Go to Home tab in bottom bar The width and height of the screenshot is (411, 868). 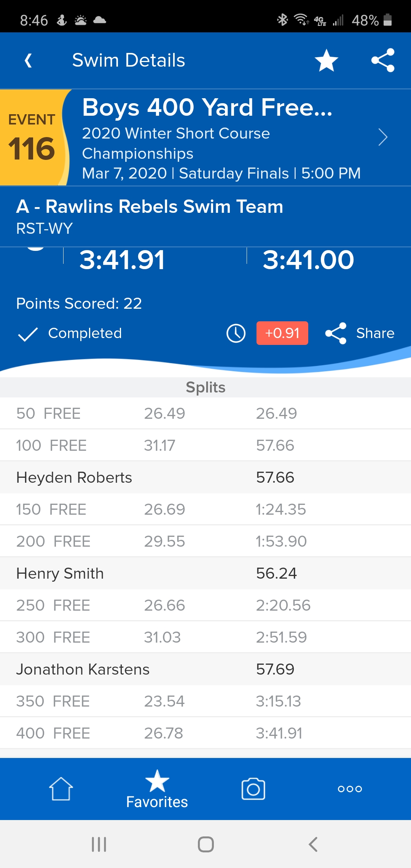coord(61,789)
